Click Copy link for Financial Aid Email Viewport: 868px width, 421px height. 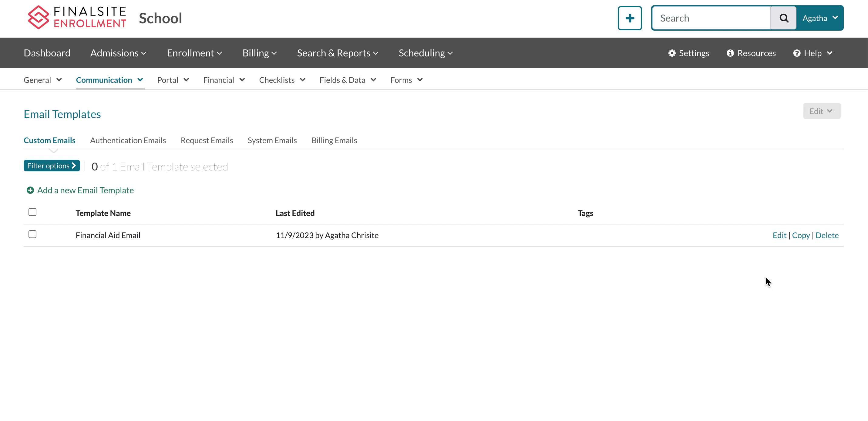tap(801, 235)
